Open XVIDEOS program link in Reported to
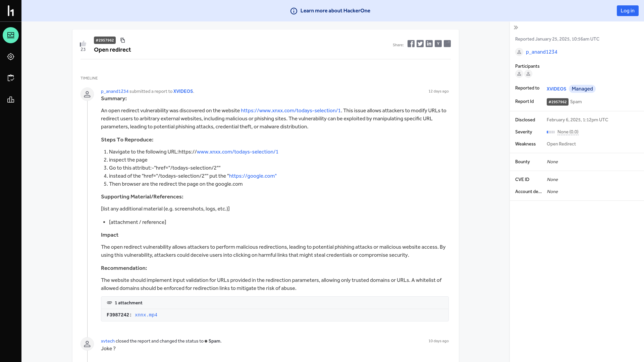 [x=556, y=89]
